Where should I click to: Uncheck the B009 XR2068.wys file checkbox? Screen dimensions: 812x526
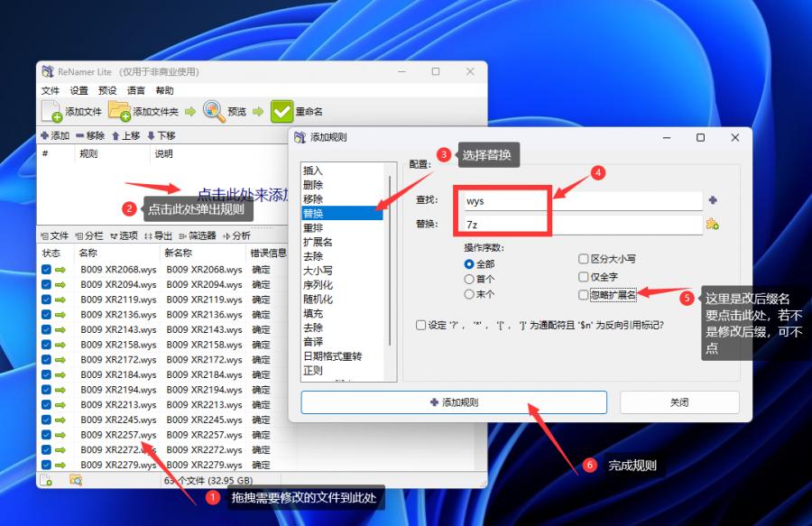(46, 269)
